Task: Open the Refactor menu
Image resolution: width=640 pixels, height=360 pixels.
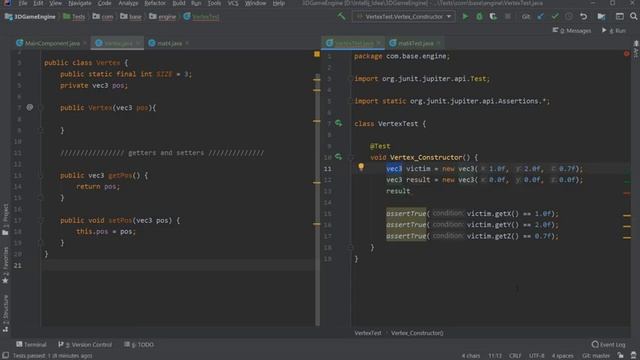Action: click(x=155, y=3)
